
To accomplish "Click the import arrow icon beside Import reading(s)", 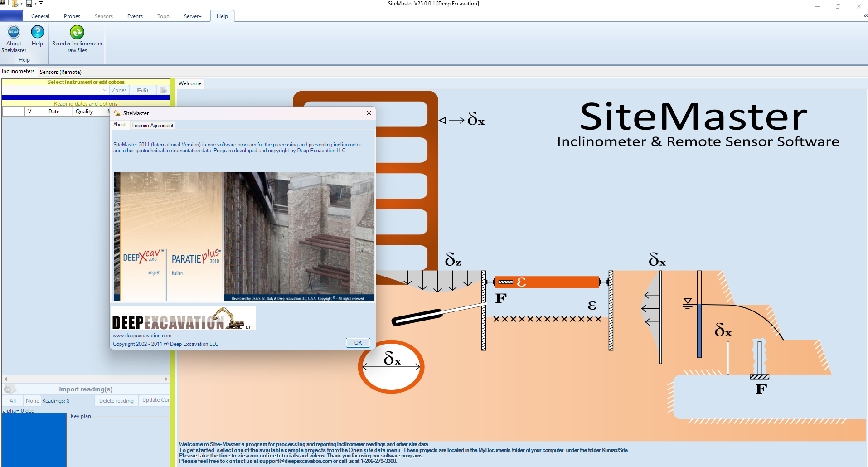I will click(9, 389).
